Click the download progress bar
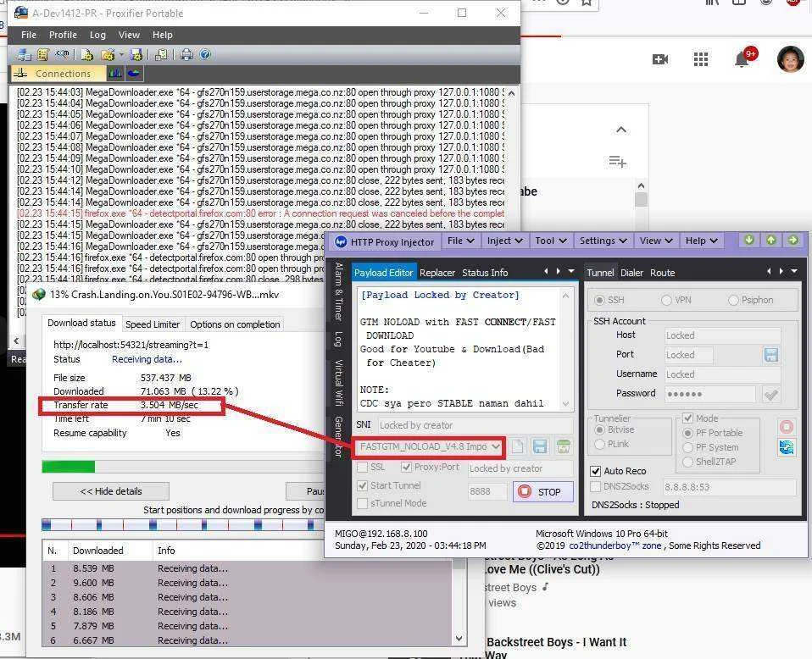 (182, 467)
